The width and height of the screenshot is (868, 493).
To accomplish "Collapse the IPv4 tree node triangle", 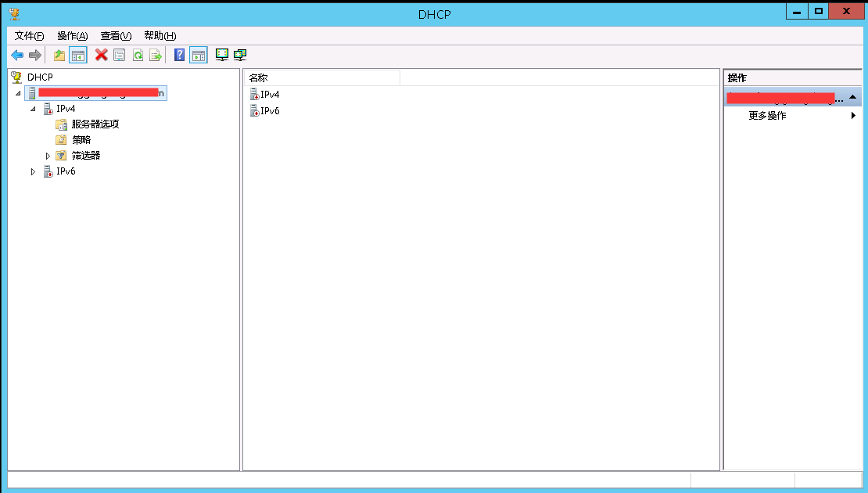I will (x=33, y=109).
